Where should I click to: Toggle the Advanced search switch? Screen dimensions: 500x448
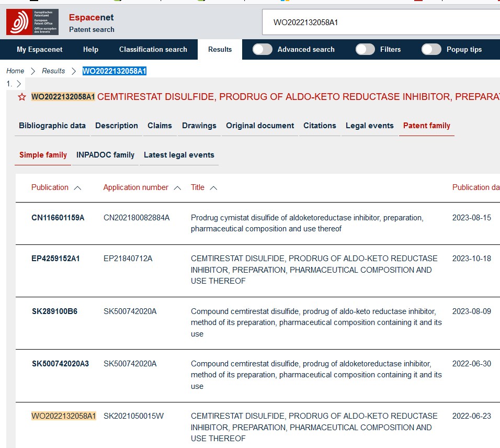pyautogui.click(x=263, y=49)
